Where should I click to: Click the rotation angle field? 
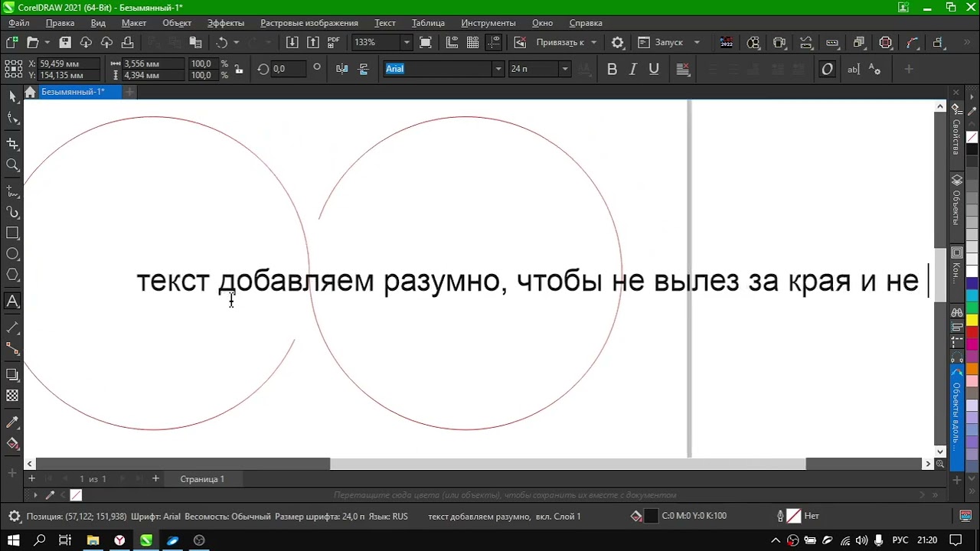point(289,69)
